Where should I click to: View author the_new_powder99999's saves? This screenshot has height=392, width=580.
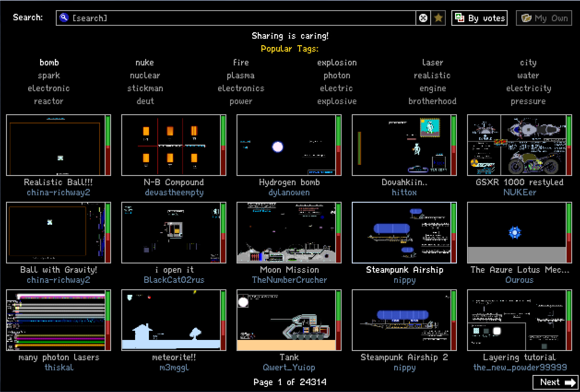(520, 368)
